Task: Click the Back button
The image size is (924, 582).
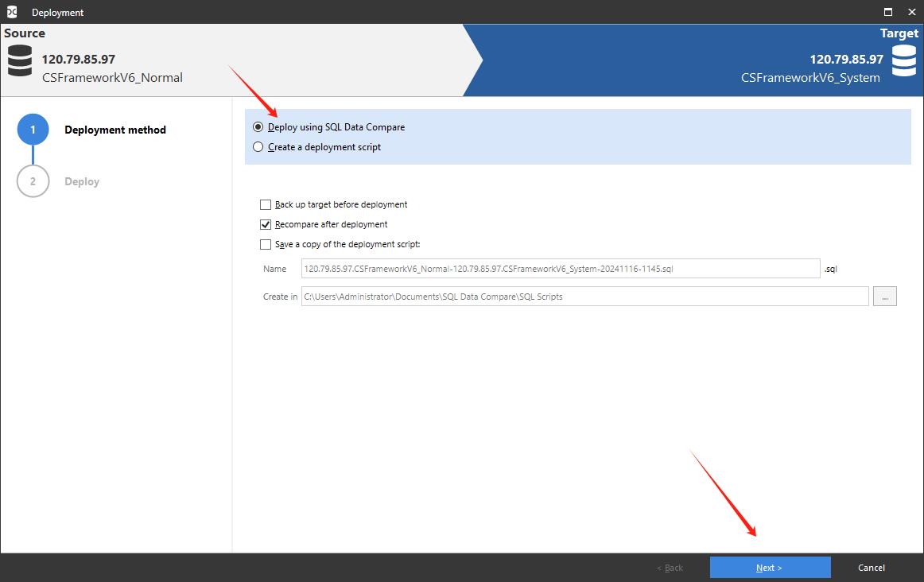Action: [x=670, y=568]
